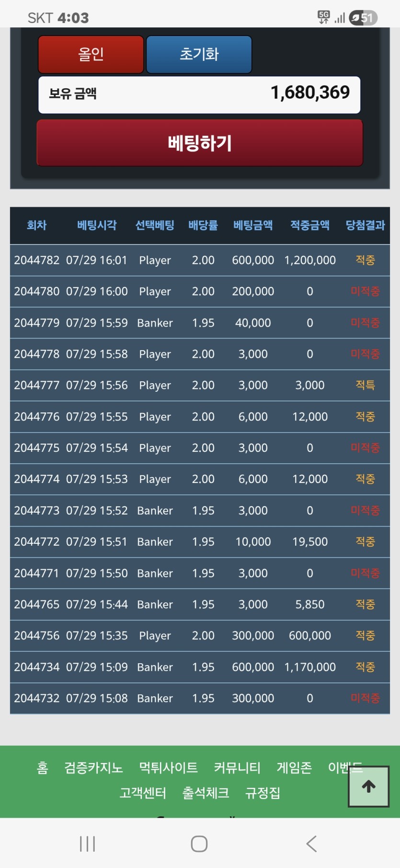Open the 게임존 footer link
The height and width of the screenshot is (868, 400).
point(294,768)
